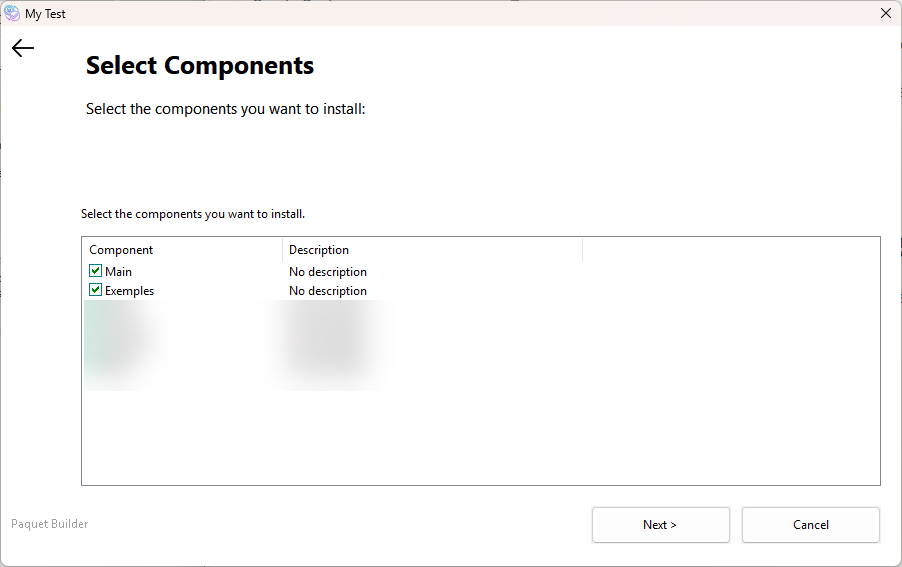Image resolution: width=902 pixels, height=567 pixels.
Task: Click the Next > button
Action: pyautogui.click(x=660, y=524)
